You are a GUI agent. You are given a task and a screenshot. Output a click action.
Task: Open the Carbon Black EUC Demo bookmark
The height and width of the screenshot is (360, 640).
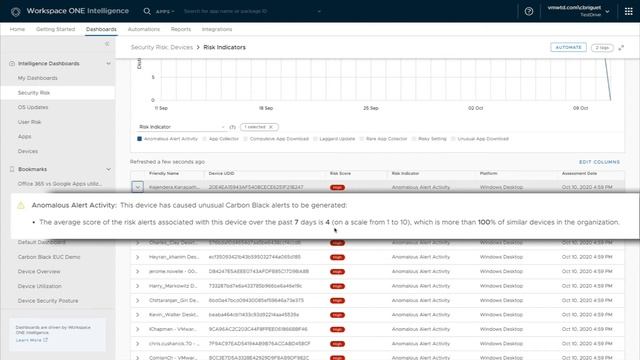49,257
